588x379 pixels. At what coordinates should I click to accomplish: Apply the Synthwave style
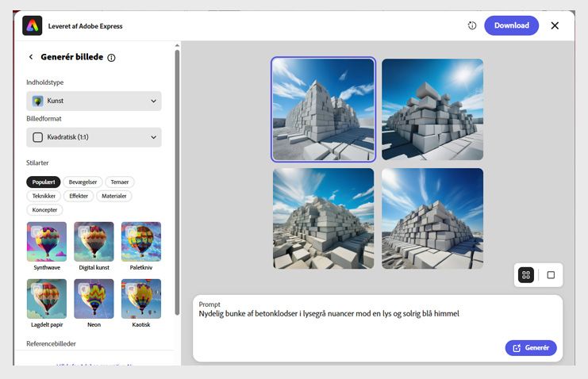tap(47, 242)
